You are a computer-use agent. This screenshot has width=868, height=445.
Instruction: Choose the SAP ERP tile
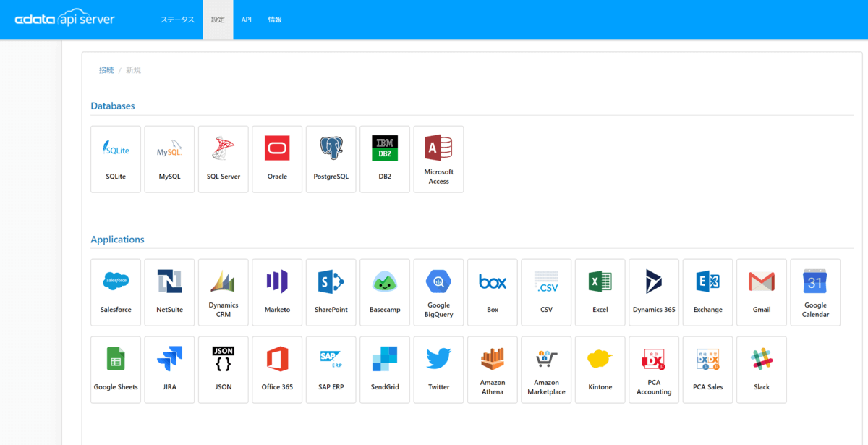(x=331, y=370)
